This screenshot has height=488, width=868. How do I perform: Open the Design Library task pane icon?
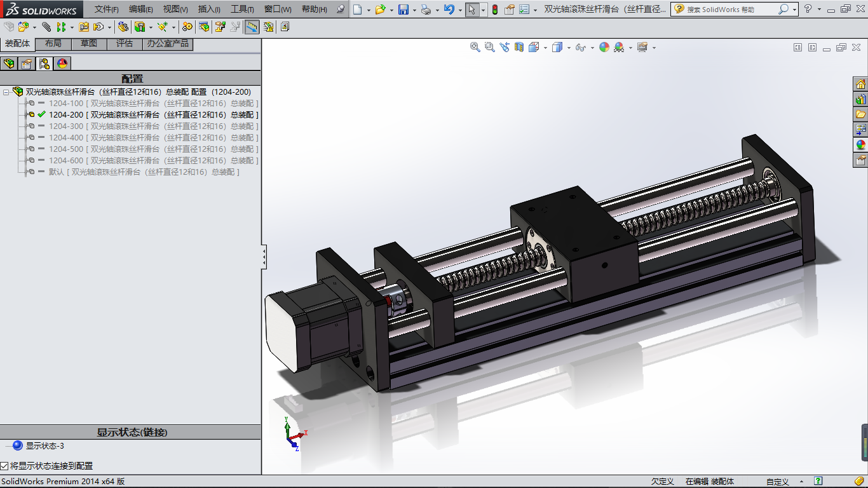pos(860,99)
